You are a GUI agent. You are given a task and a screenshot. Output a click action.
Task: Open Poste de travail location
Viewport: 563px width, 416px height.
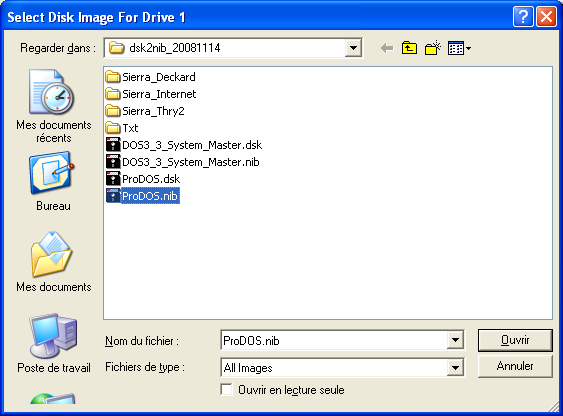tap(53, 343)
